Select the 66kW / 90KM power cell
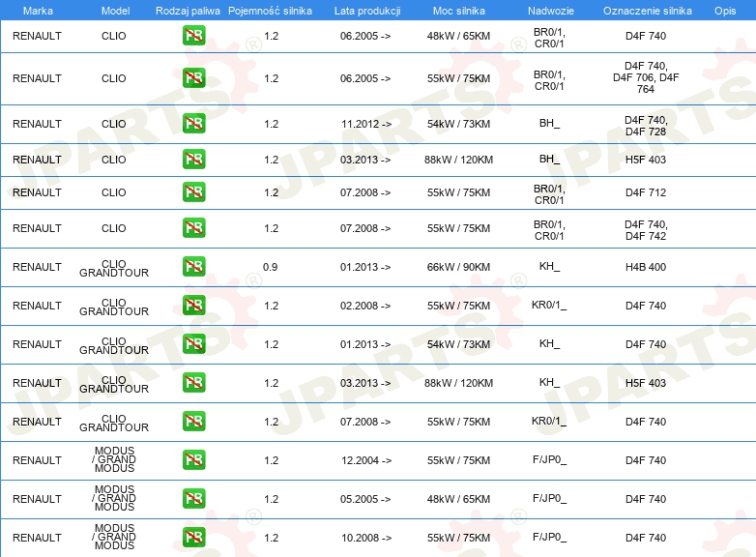756x557 pixels. 458,267
